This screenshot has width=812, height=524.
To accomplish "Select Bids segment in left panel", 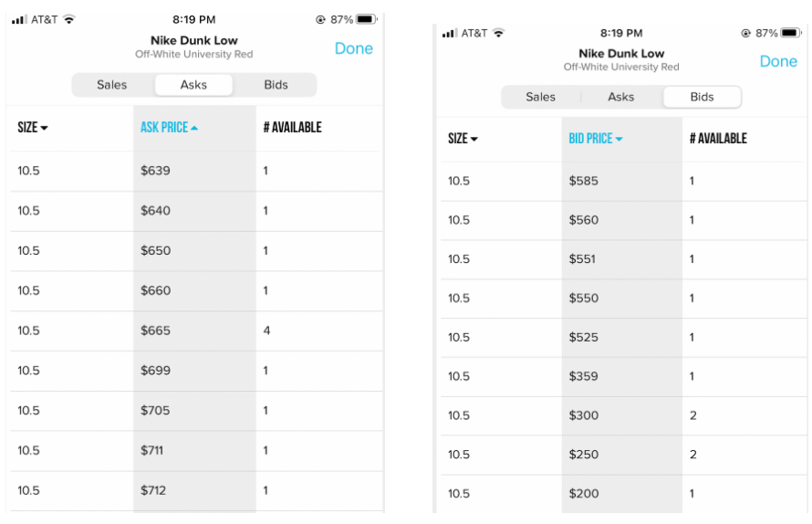I will [x=276, y=85].
